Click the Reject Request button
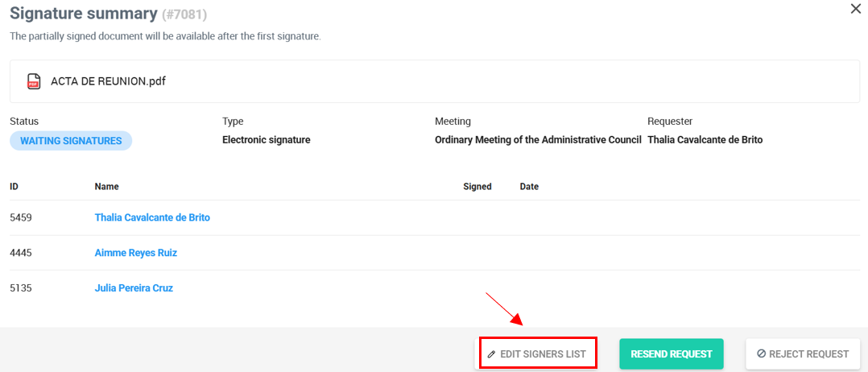 (x=803, y=353)
